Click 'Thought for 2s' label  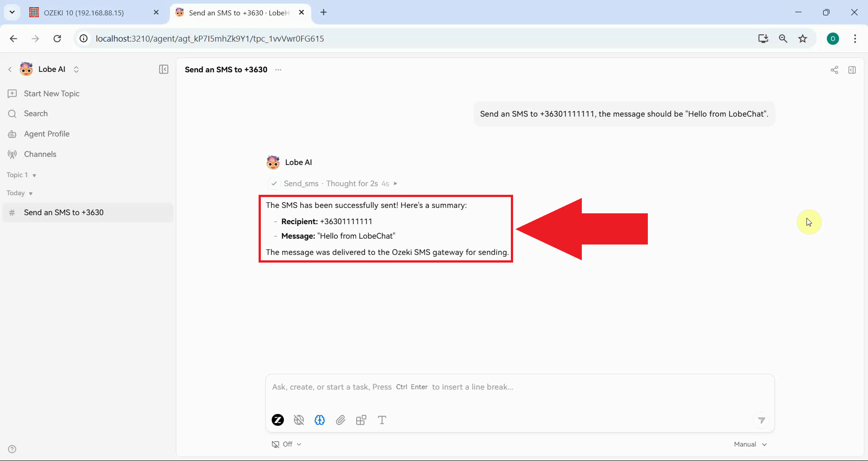coord(352,183)
